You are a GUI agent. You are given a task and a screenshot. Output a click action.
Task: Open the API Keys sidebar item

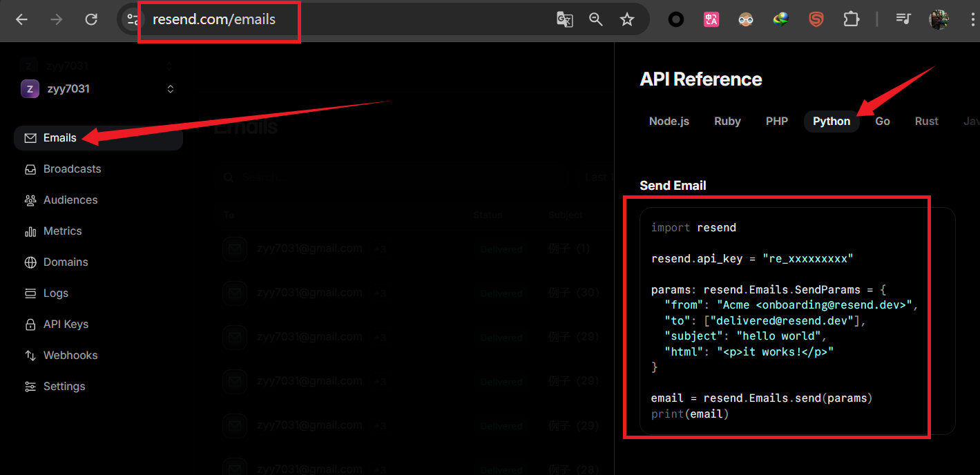(98, 324)
